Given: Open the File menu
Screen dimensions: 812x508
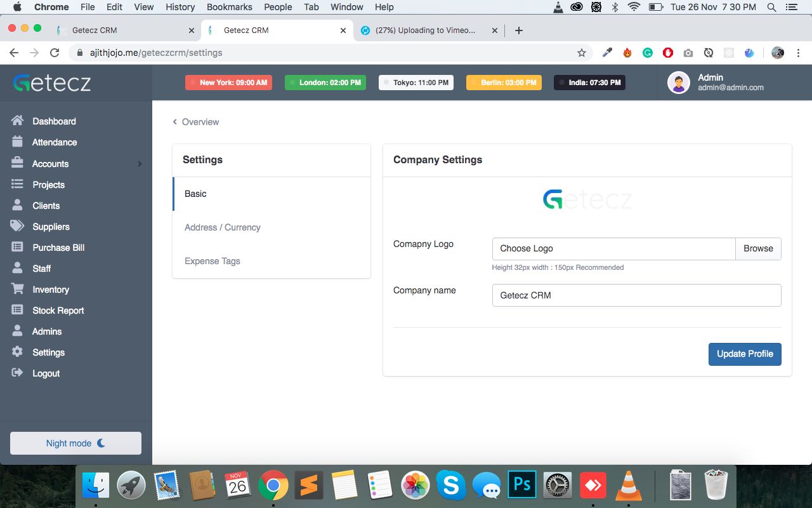Looking at the screenshot, I should pyautogui.click(x=88, y=7).
